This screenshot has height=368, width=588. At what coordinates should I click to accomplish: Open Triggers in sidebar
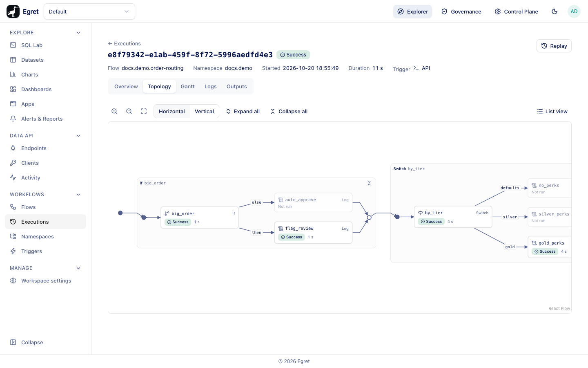(45, 251)
